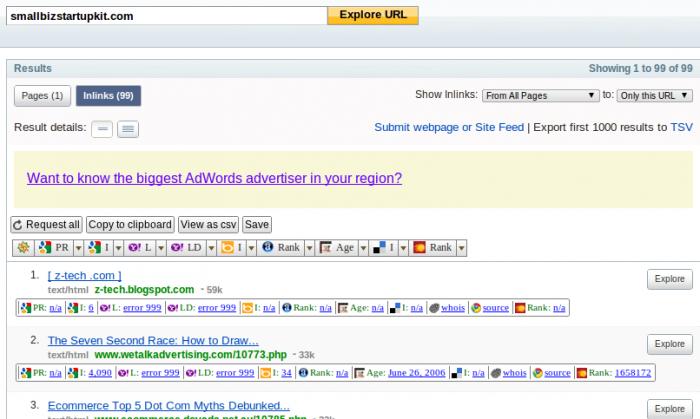Click the Delicious I toolbar button
The image size is (700, 419).
coord(383,248)
